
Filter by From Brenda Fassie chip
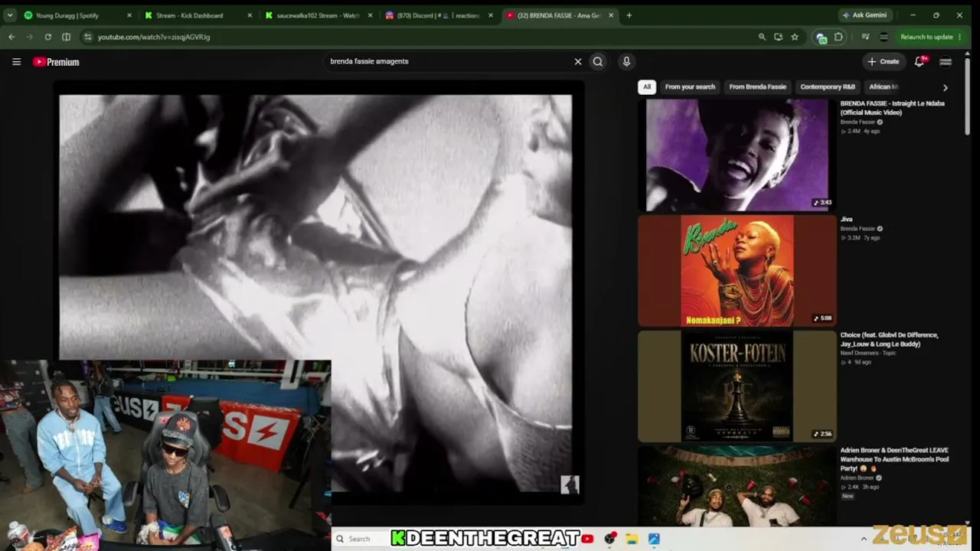758,87
